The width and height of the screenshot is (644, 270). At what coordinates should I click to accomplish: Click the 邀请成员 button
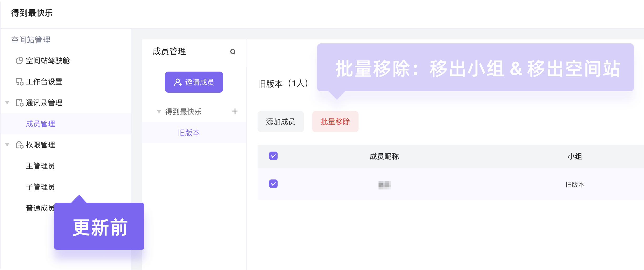point(194,82)
